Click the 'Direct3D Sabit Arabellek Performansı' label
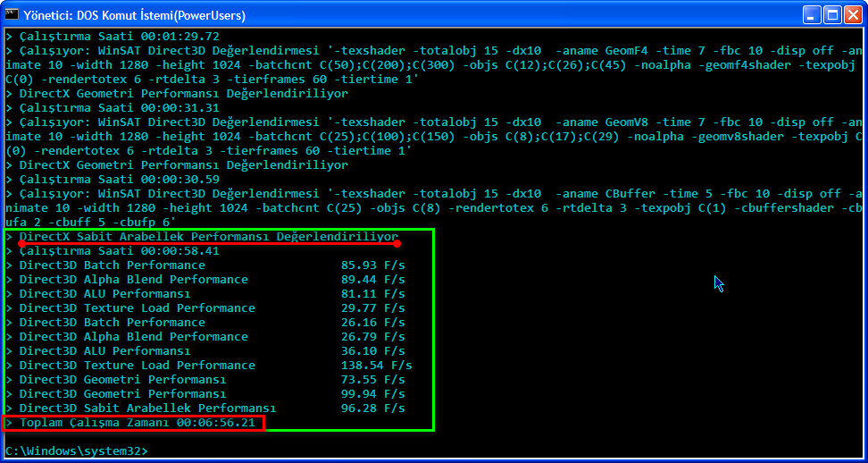The image size is (868, 463). [x=148, y=408]
